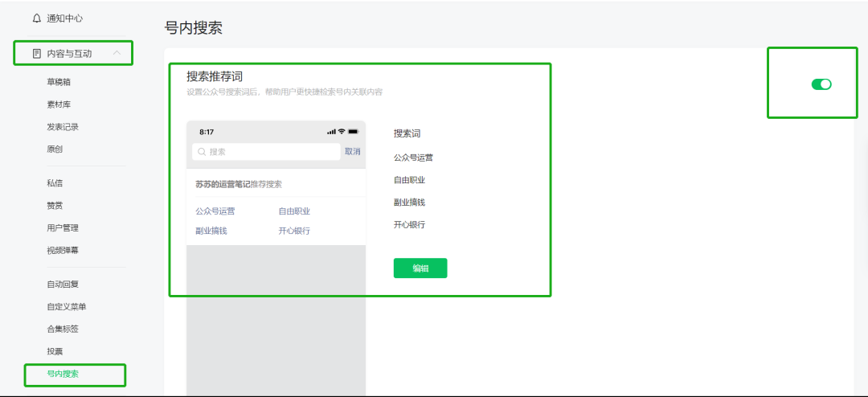Click the green 编辑 button
Image resolution: width=868 pixels, height=397 pixels.
420,268
